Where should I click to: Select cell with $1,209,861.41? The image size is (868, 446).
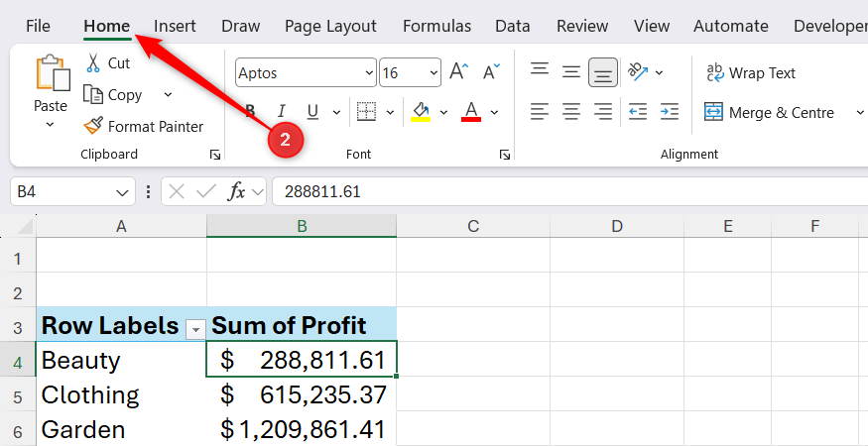tap(302, 429)
